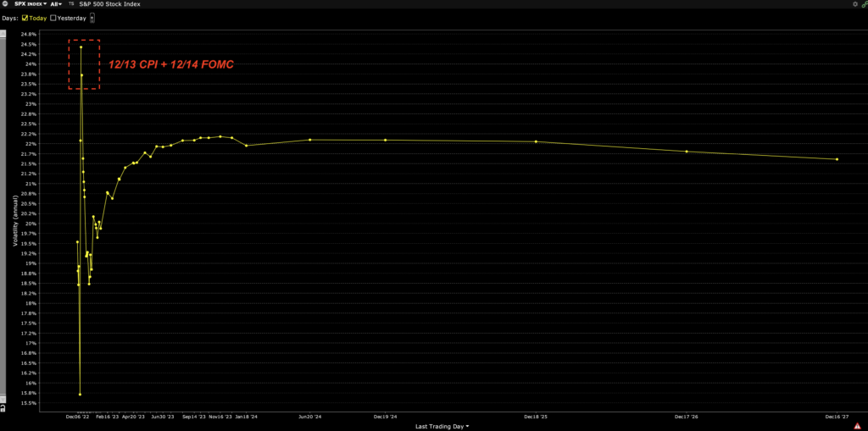Click the 12/13 CPI + 12/14 FOMC annotation
868x431 pixels.
pyautogui.click(x=170, y=65)
